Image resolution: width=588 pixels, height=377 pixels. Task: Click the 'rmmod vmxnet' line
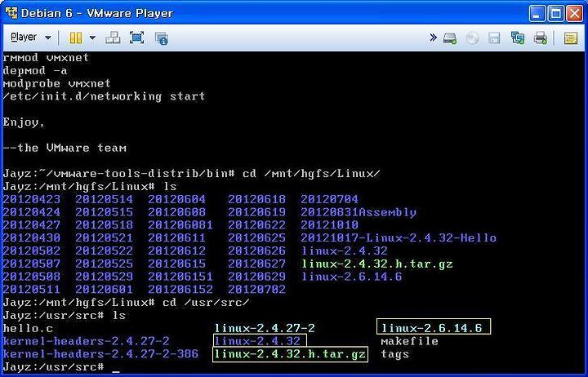(46, 58)
